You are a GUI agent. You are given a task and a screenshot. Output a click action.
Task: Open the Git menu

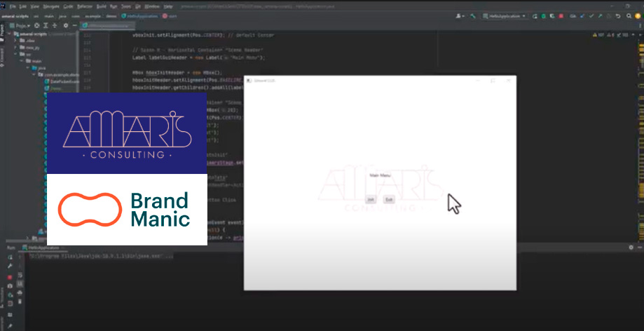(138, 7)
